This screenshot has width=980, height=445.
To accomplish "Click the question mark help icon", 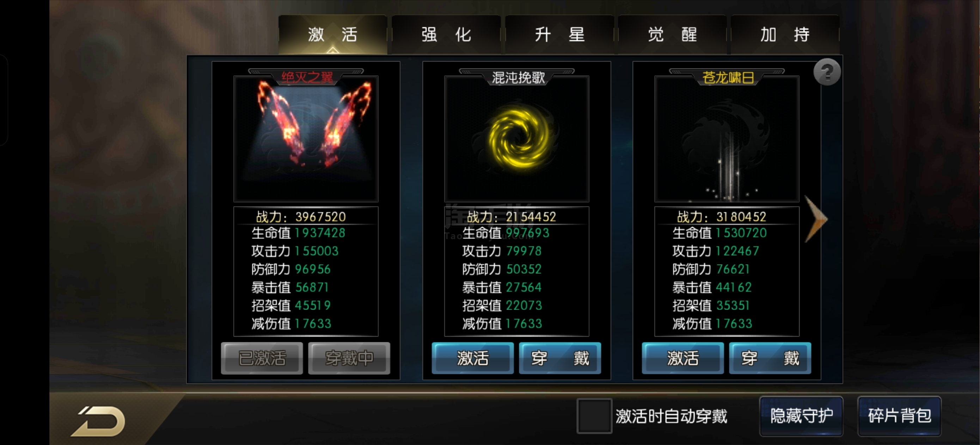I will 827,72.
